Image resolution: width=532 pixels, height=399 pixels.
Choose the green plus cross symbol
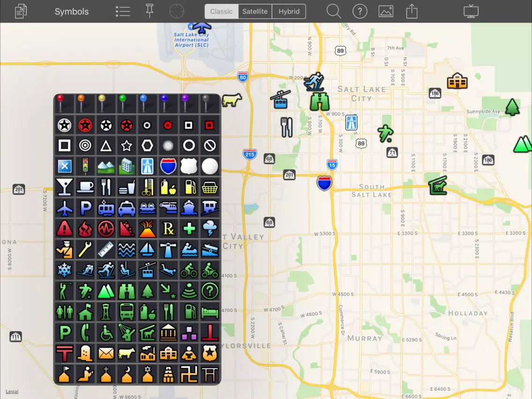tap(189, 229)
